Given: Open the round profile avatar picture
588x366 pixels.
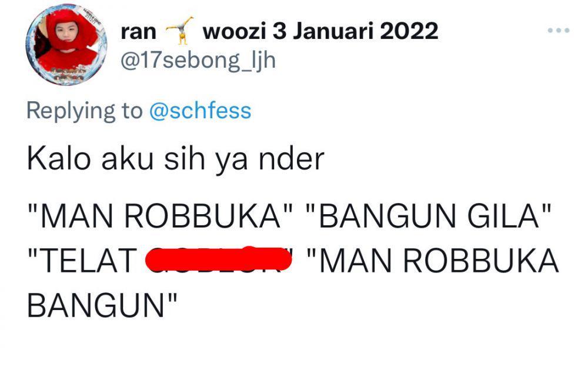Looking at the screenshot, I should coord(67,45).
